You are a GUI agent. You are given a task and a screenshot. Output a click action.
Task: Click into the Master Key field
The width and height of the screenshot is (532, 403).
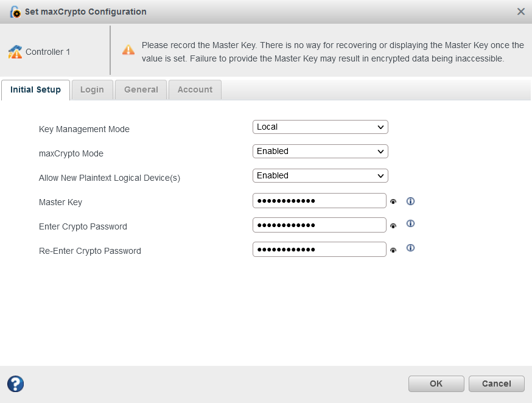[319, 201]
